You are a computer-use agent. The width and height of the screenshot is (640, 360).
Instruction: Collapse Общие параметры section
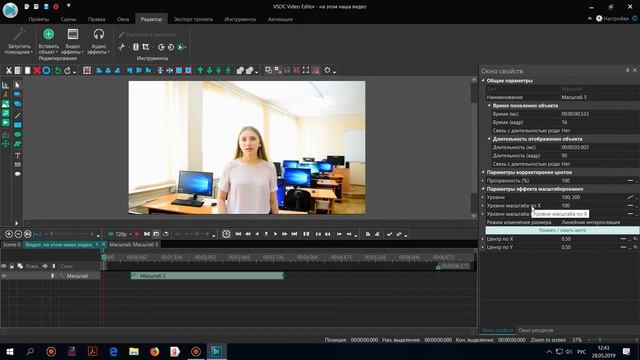483,80
